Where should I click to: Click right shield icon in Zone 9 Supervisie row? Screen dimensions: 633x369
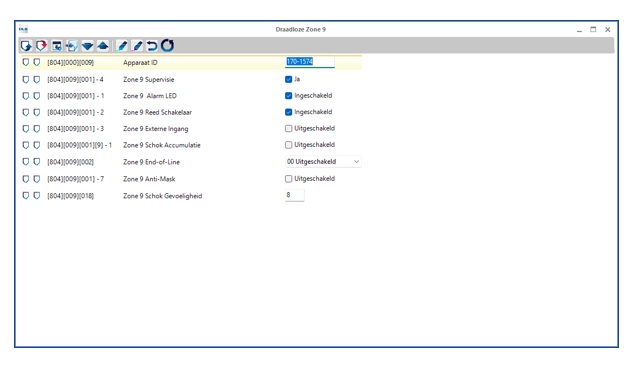37,80
